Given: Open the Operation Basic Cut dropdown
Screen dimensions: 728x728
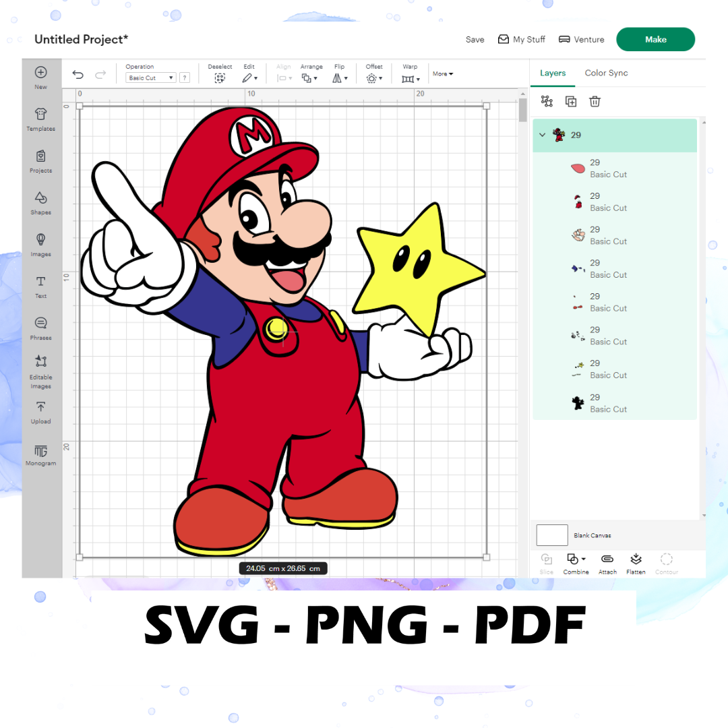Looking at the screenshot, I should (x=151, y=78).
